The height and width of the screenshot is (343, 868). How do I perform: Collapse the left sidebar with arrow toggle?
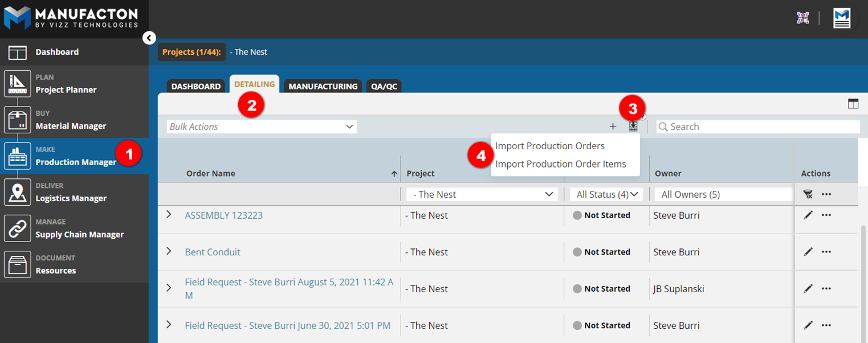tap(149, 38)
